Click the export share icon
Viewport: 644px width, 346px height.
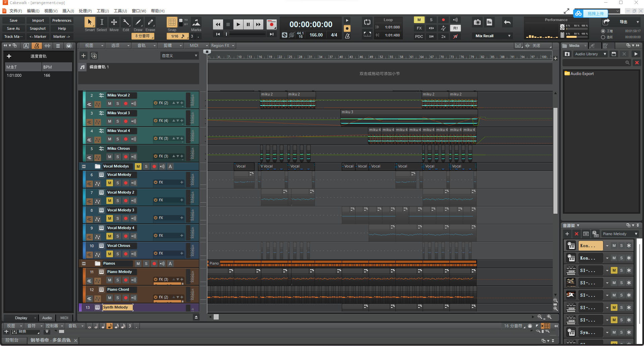(606, 22)
